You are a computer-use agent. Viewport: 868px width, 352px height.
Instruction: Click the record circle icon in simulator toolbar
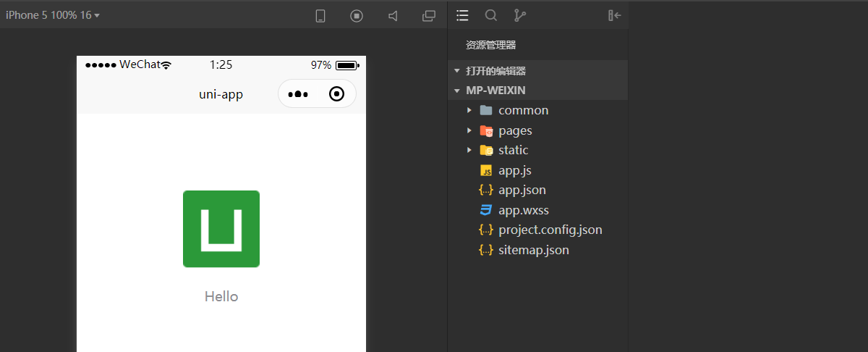[x=357, y=15]
